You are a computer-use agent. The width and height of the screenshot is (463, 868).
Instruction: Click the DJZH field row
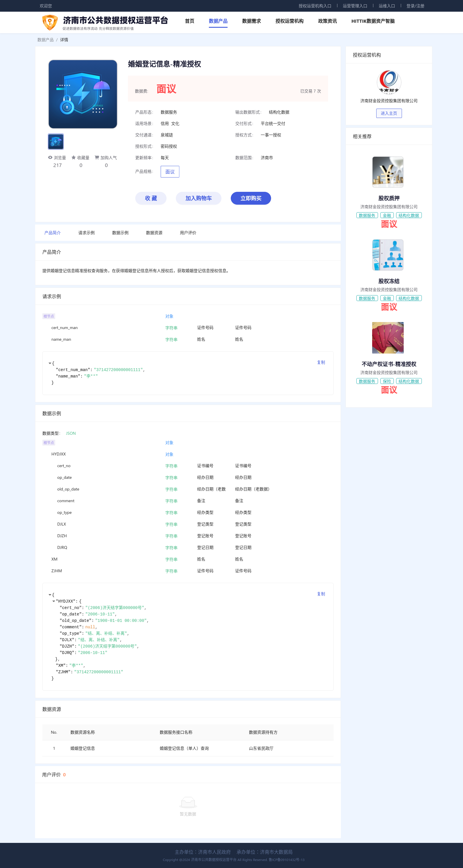point(188,536)
